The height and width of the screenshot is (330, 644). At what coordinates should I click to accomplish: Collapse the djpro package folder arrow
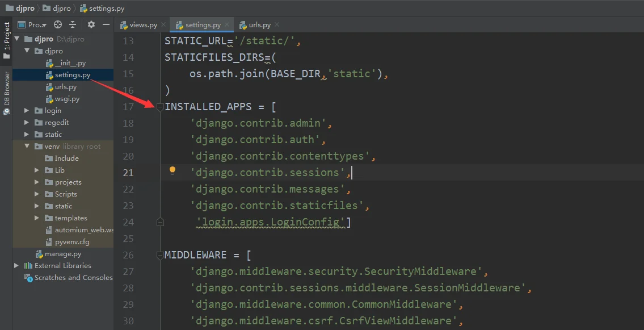coord(27,51)
